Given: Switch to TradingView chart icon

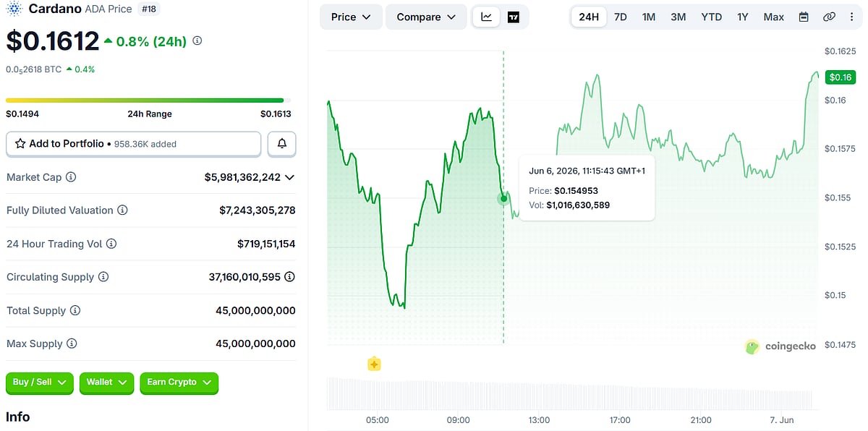Looking at the screenshot, I should coord(514,17).
